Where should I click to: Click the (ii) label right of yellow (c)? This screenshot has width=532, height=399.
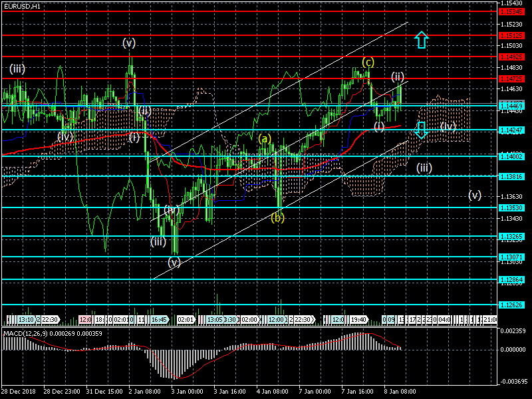tap(398, 76)
